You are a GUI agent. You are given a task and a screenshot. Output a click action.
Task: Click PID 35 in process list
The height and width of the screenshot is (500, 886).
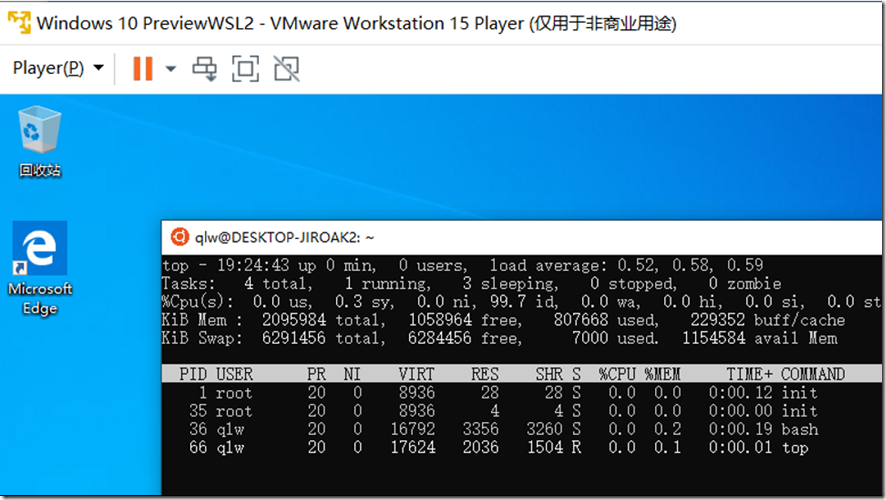pyautogui.click(x=198, y=411)
